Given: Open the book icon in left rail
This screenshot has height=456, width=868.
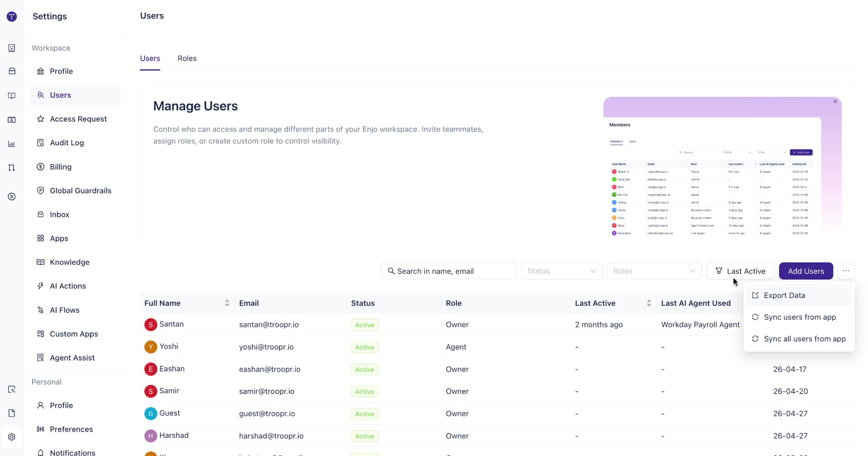Looking at the screenshot, I should (x=12, y=95).
